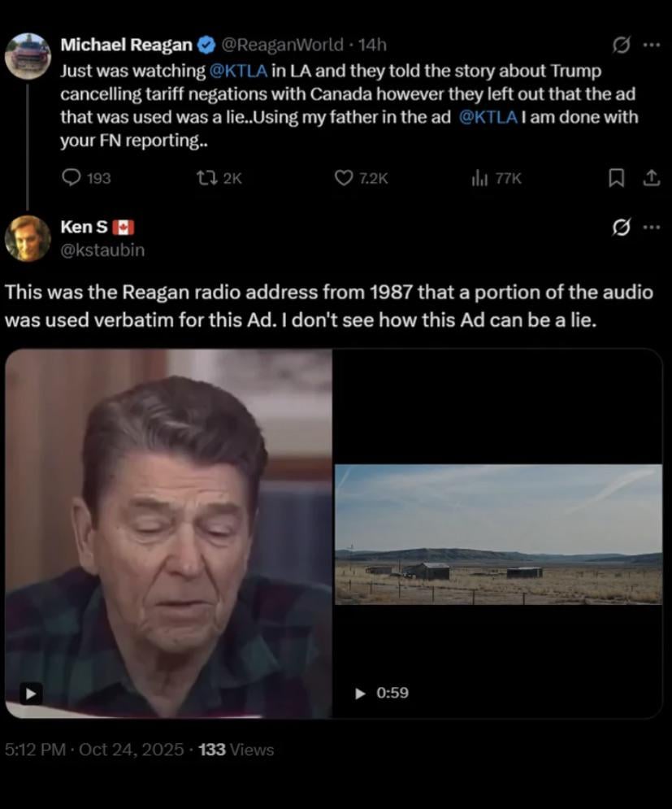Open Michael Reagan's profile avatar
This screenshot has height=809, width=672.
(28, 56)
